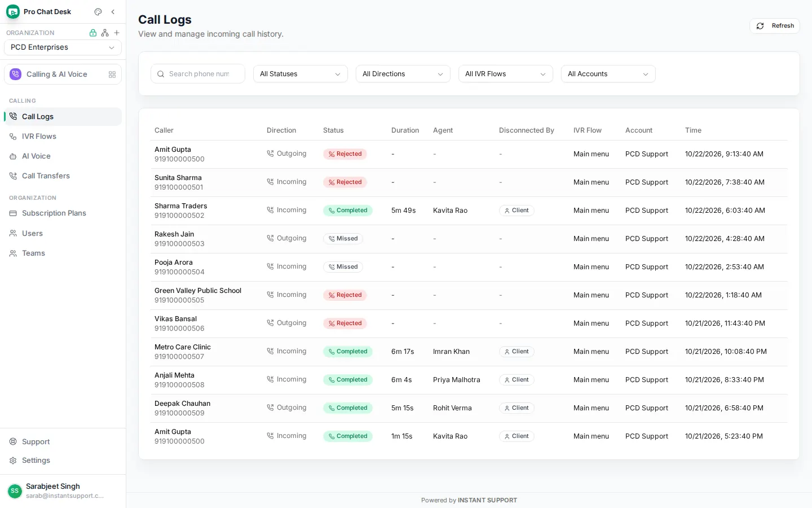Click the Caller column header

(164, 130)
